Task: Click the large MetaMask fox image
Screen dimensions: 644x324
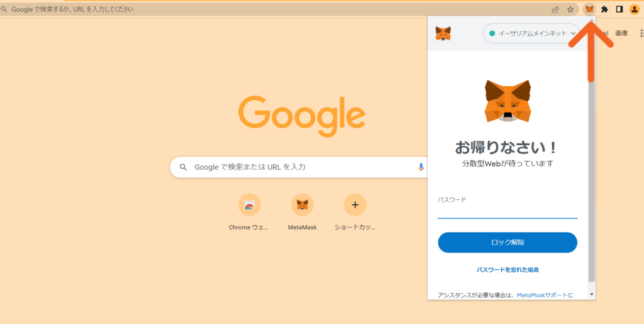Action: coord(508,101)
